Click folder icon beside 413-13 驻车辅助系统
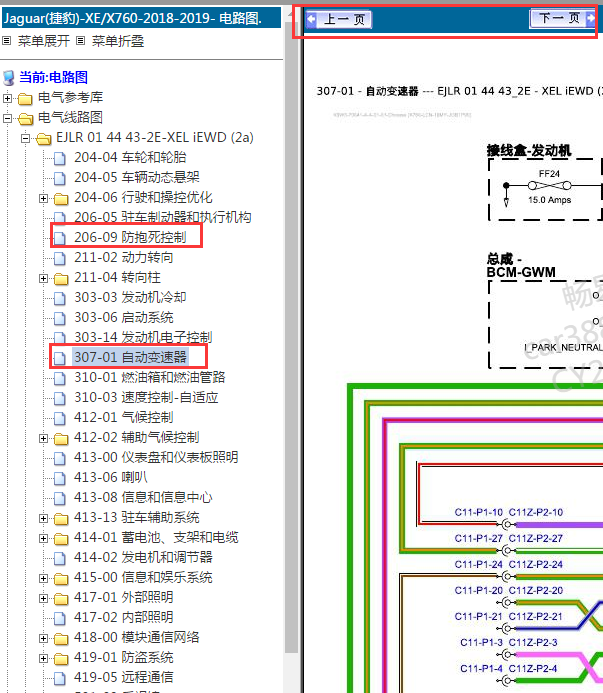Viewport: 603px width, 693px height. [x=61, y=518]
